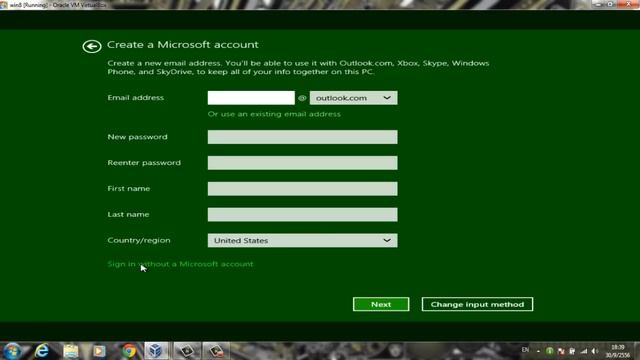
Task: Open the outlook.com domain dropdown
Action: coord(353,98)
